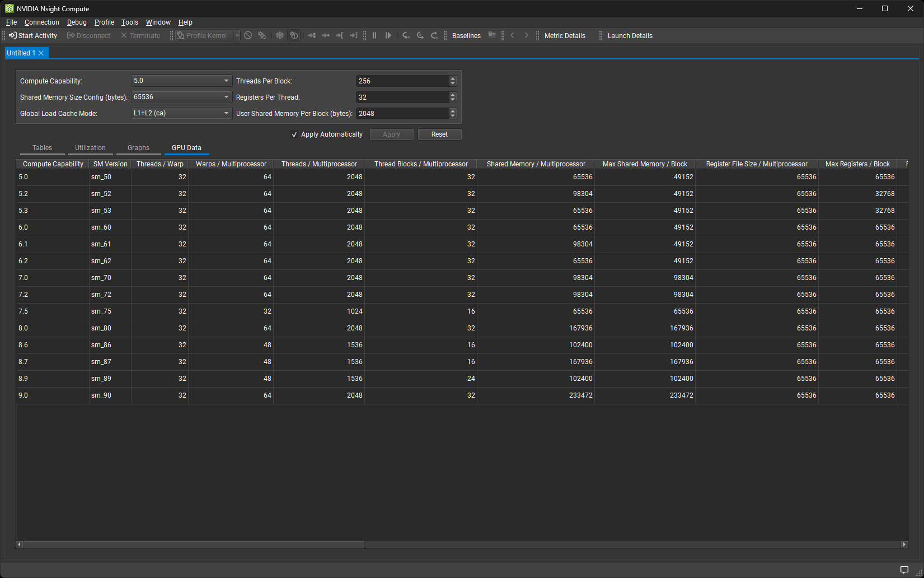This screenshot has width=924, height=578.
Task: Click the snowflake freeze icon in toolbar
Action: click(280, 35)
